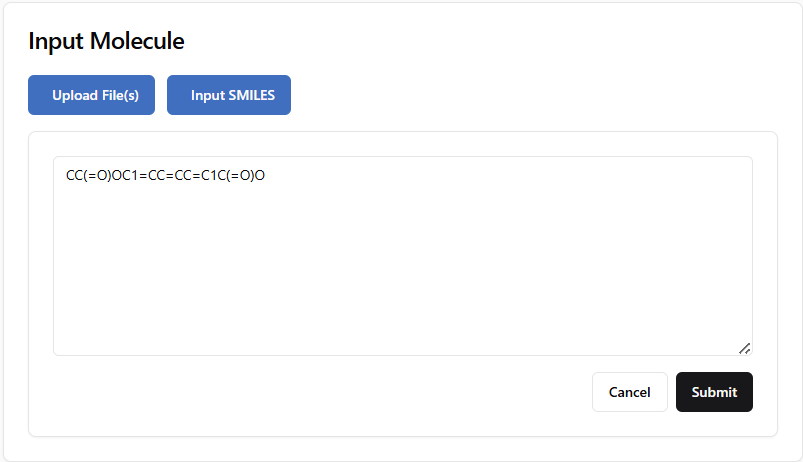803x462 pixels.
Task: Switch to Input SMILES mode
Action: coord(229,95)
